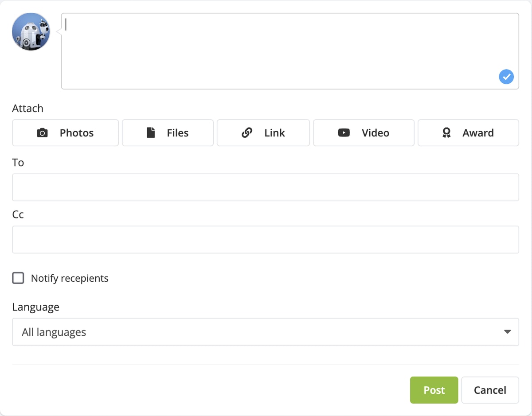Attach Files to the post
The image size is (532, 416).
click(x=168, y=133)
